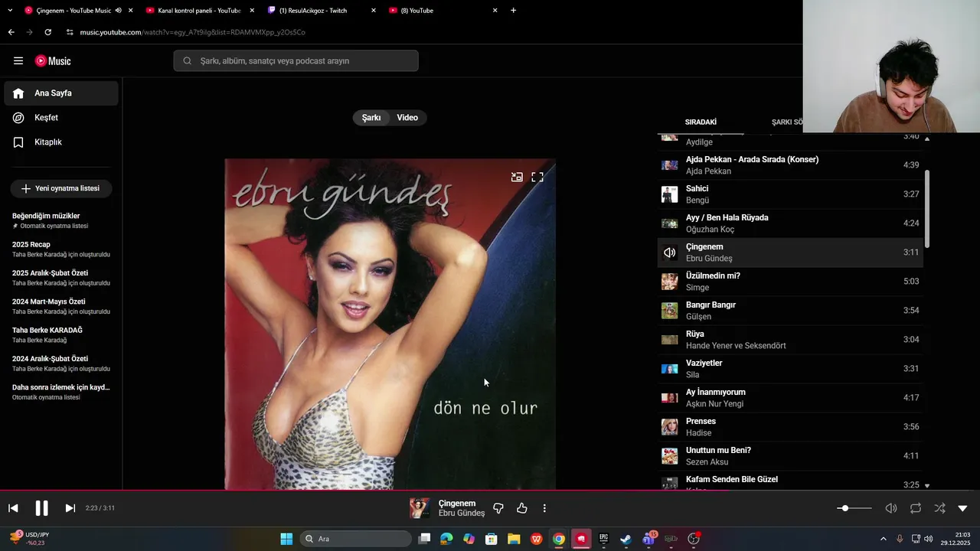Play Üzülmedin mi? by Simge
The image size is (980, 551).
790,282
